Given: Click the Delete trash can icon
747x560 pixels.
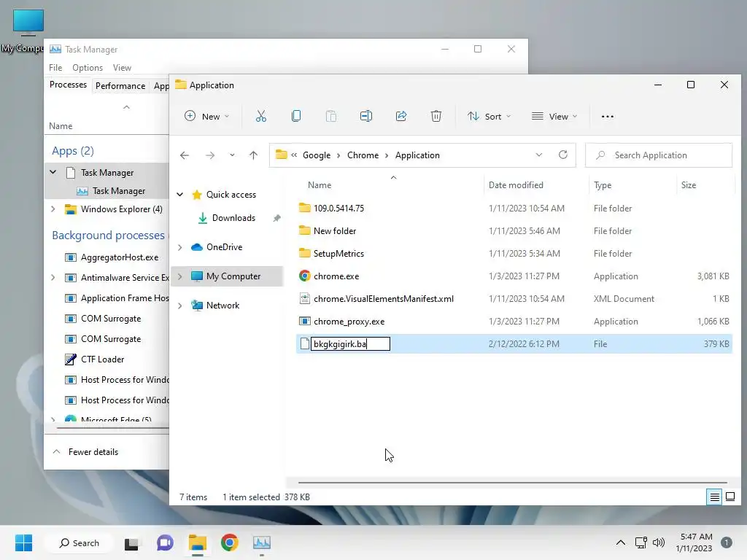Looking at the screenshot, I should (x=436, y=116).
